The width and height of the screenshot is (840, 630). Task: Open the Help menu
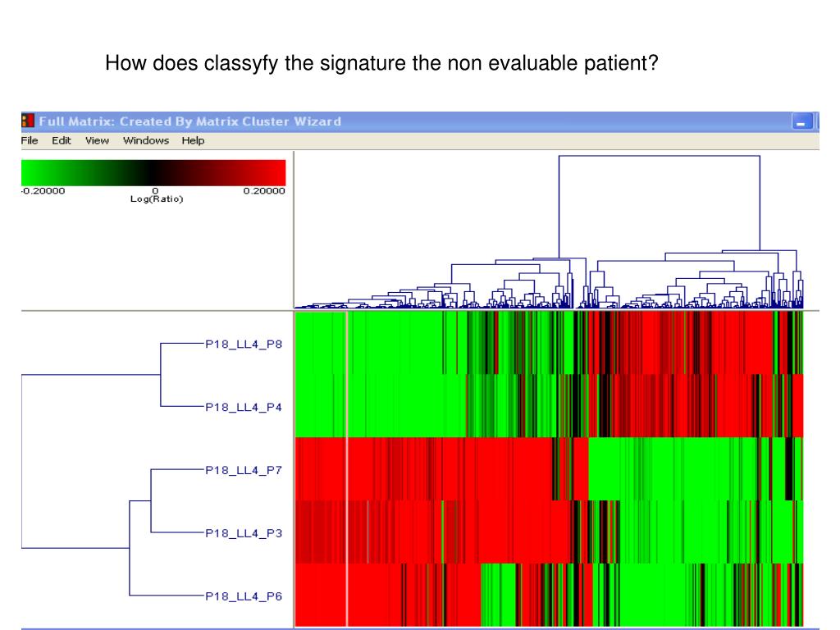click(193, 140)
